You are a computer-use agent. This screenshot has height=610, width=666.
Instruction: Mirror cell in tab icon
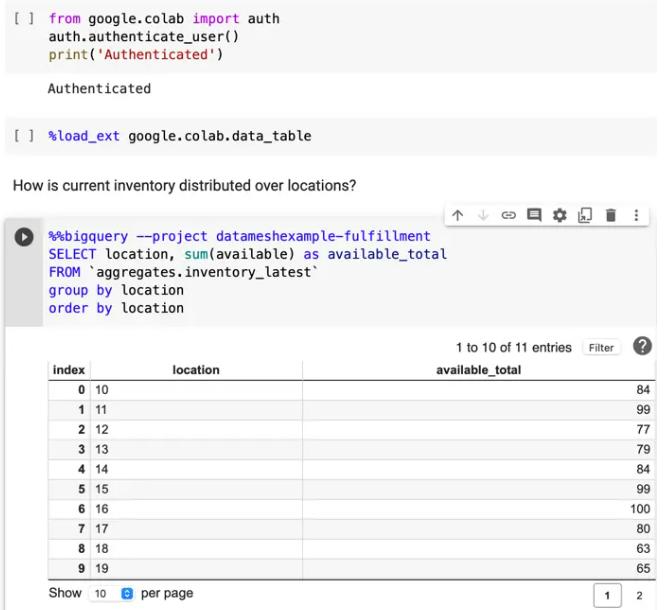pyautogui.click(x=585, y=215)
